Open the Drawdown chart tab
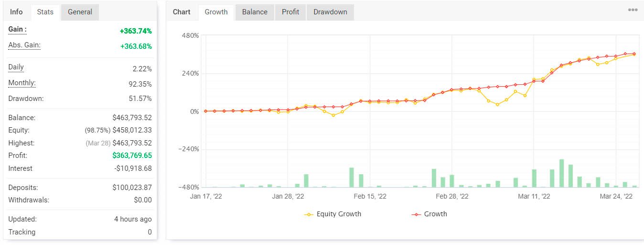This screenshot has width=644, height=245. (x=330, y=12)
